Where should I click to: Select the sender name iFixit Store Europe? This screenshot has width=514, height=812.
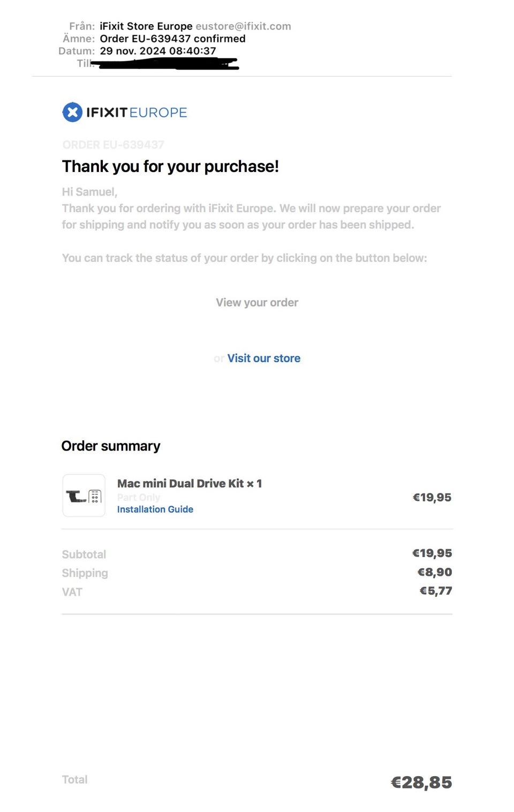pos(146,26)
